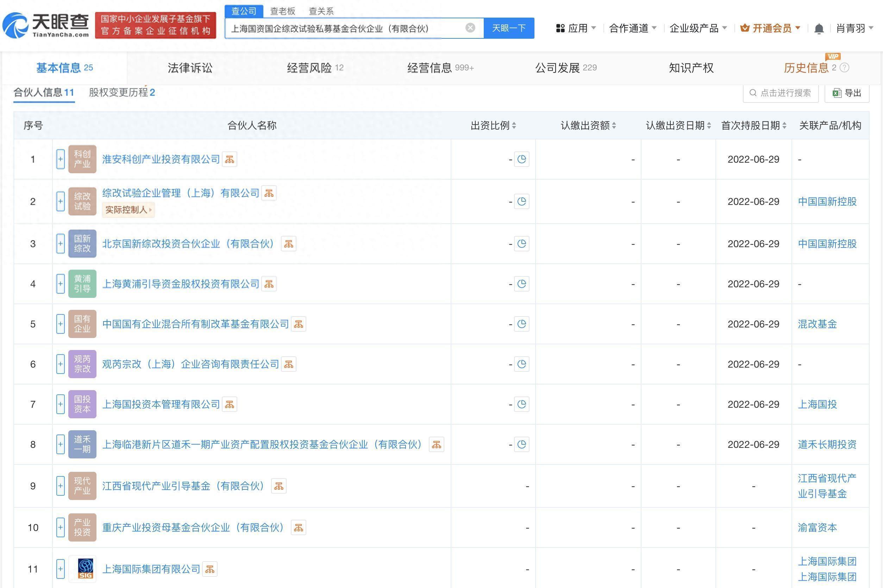Viewport: 883px width, 588px height.
Task: Open equity structure icon for 淮安科创产业投资有限公司
Action: click(230, 159)
